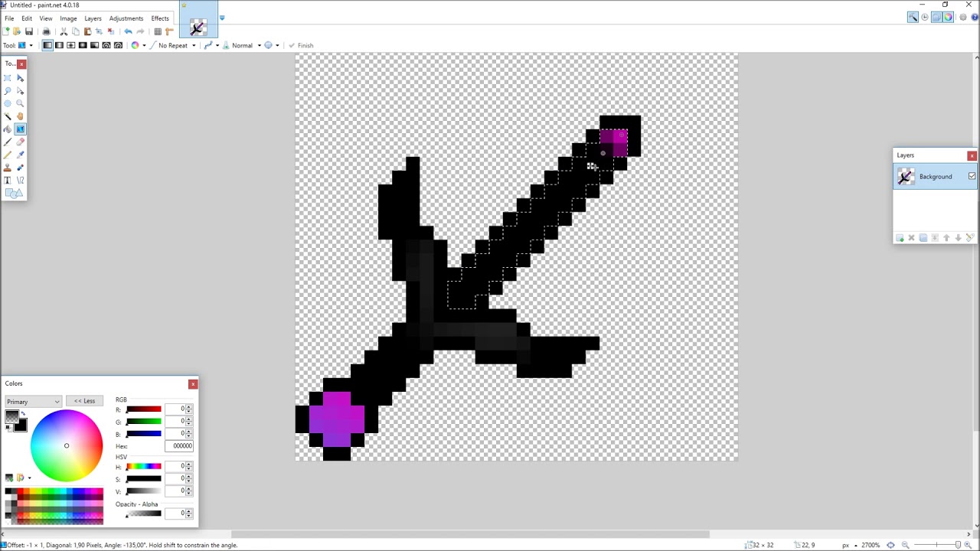Open the color mode dropdown arrow
The width and height of the screenshot is (980, 551).
pyautogui.click(x=144, y=45)
